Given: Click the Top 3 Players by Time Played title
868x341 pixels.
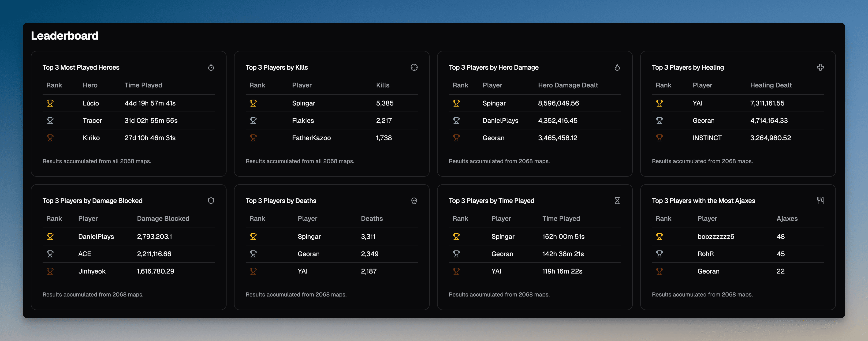Looking at the screenshot, I should click(x=492, y=201).
